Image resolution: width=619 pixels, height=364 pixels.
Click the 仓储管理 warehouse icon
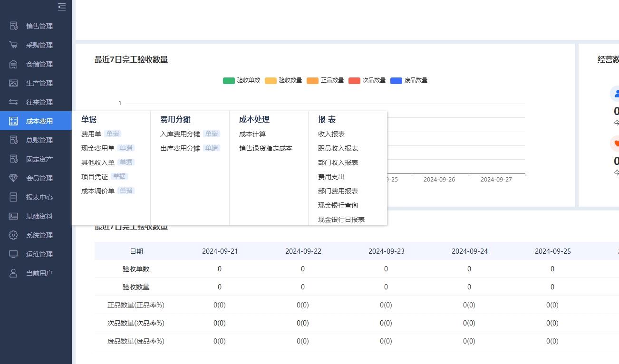13,64
